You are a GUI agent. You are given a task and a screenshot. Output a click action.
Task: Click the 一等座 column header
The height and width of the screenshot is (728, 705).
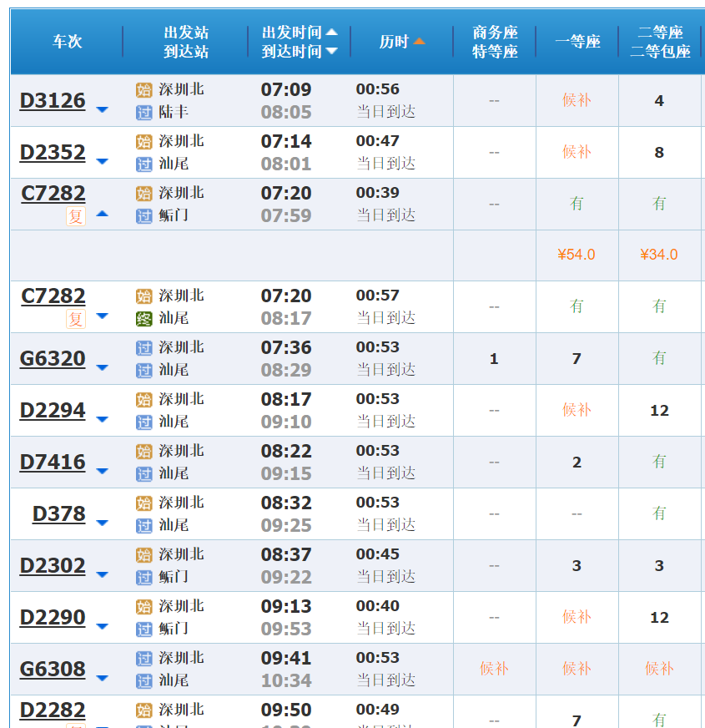tap(577, 42)
